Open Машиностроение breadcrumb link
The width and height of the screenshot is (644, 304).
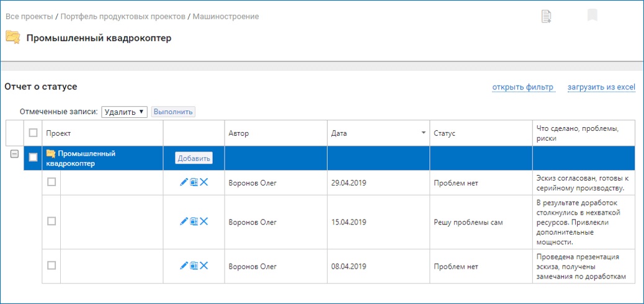(226, 16)
